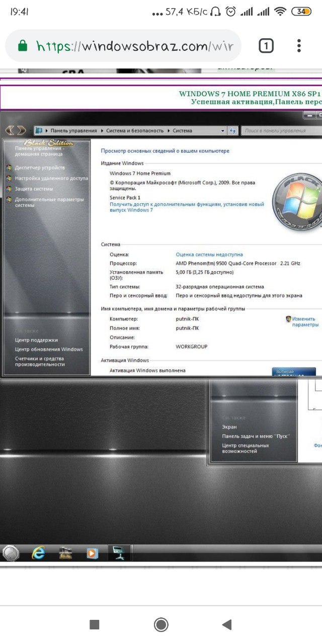Tap the secure lock icon in address bar
This screenshot has height=644, width=322.
click(22, 46)
